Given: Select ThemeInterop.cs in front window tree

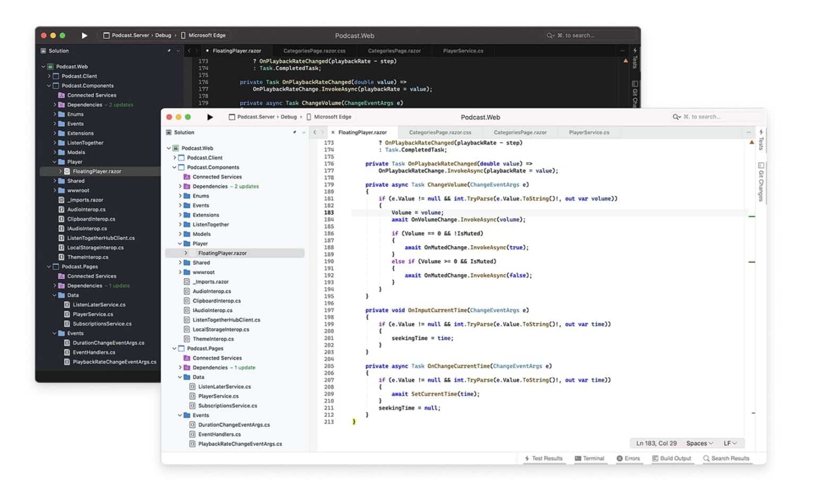Looking at the screenshot, I should point(213,340).
